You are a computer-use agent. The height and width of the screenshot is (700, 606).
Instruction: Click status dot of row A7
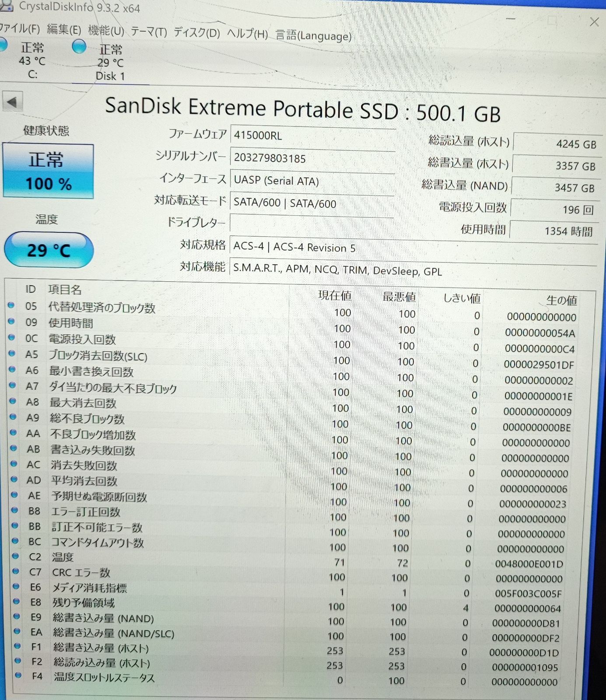(x=13, y=385)
